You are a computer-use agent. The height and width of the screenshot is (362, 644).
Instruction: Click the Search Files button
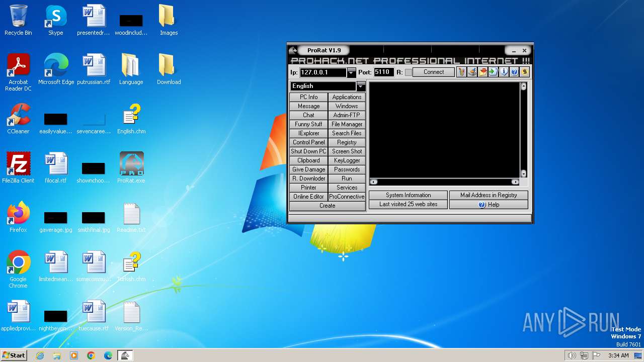(x=347, y=133)
